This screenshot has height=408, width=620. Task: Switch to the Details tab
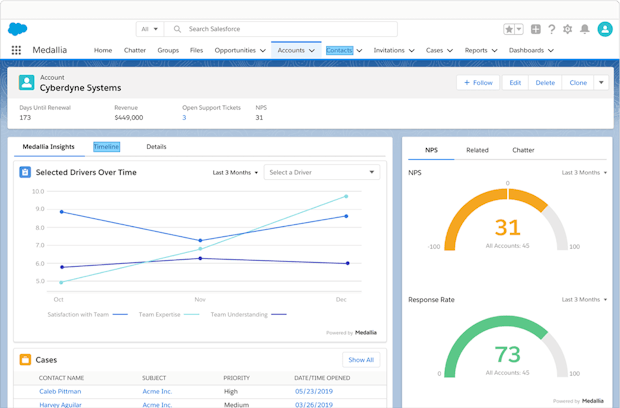click(156, 147)
